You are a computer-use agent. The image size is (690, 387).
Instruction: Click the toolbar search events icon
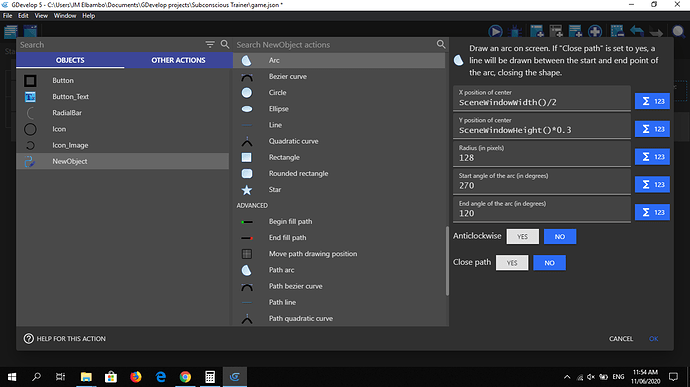[x=679, y=31]
